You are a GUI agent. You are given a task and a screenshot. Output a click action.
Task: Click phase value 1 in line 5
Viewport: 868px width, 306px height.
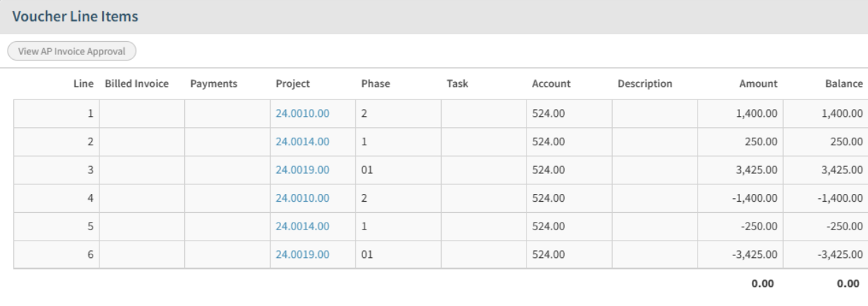click(x=364, y=226)
